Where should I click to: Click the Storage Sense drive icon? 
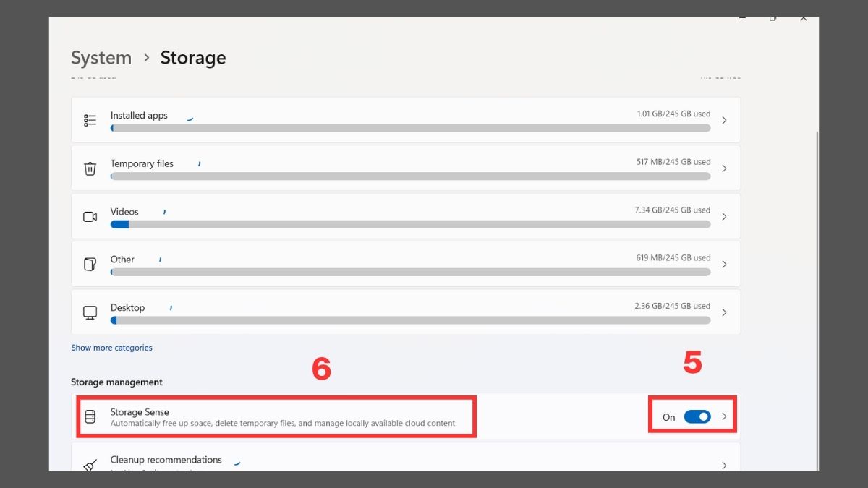pyautogui.click(x=90, y=417)
